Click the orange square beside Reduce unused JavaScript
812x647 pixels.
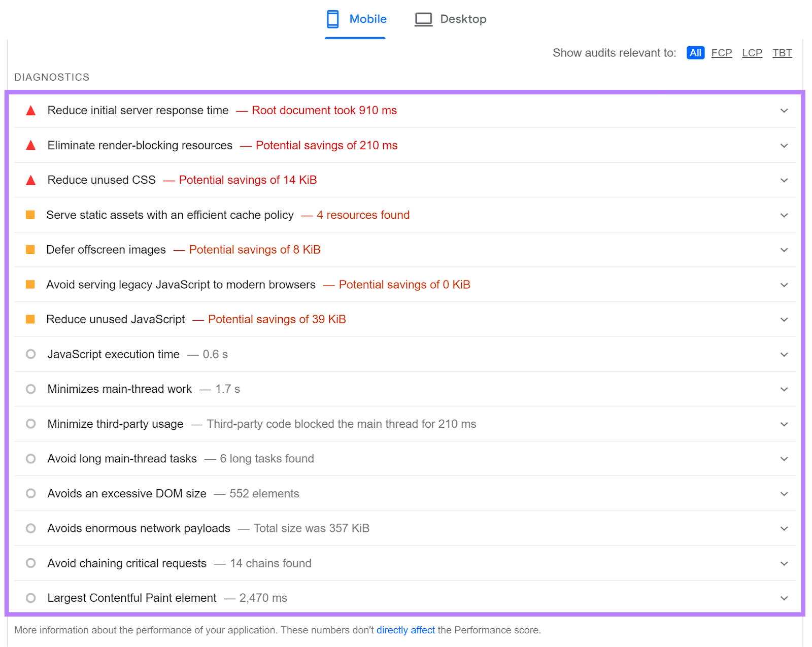[x=30, y=319]
